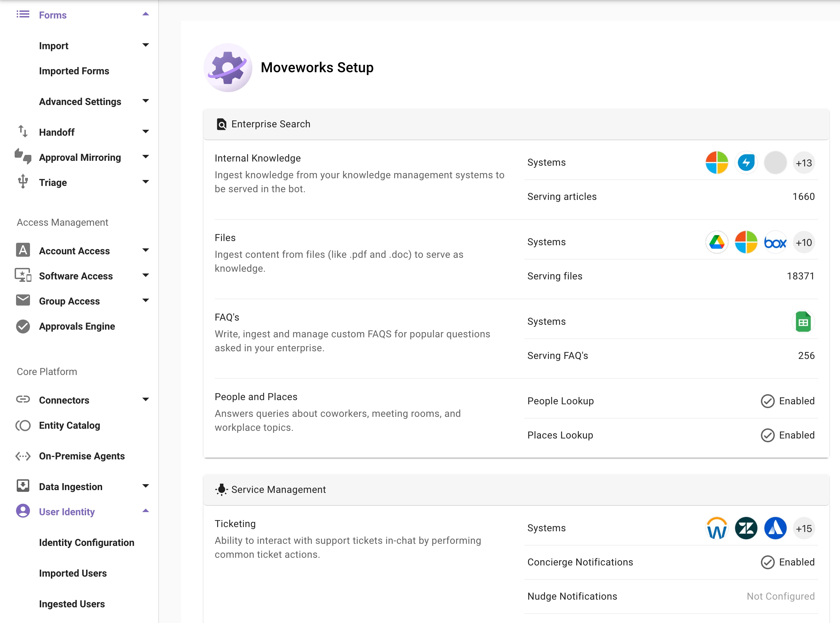Click the Triage fork icon
This screenshot has height=623, width=840.
23,182
